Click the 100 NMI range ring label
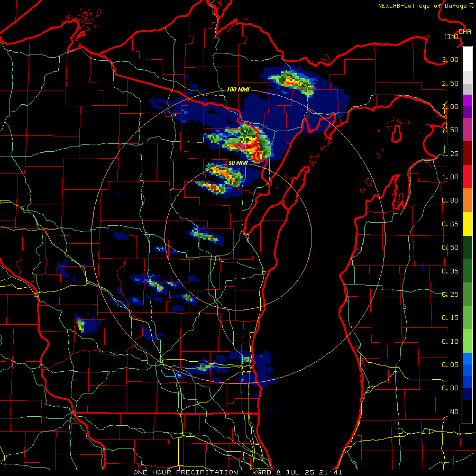Screen dimensions: 476x476 (238, 89)
